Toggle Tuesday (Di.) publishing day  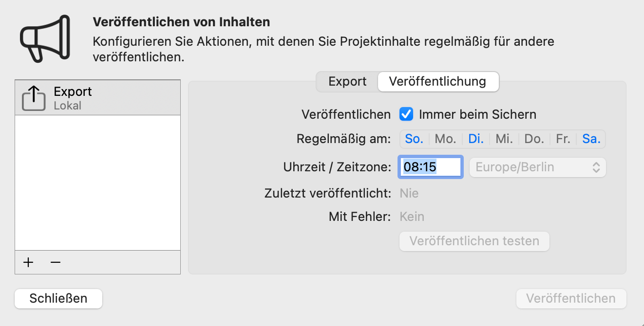pyautogui.click(x=476, y=139)
